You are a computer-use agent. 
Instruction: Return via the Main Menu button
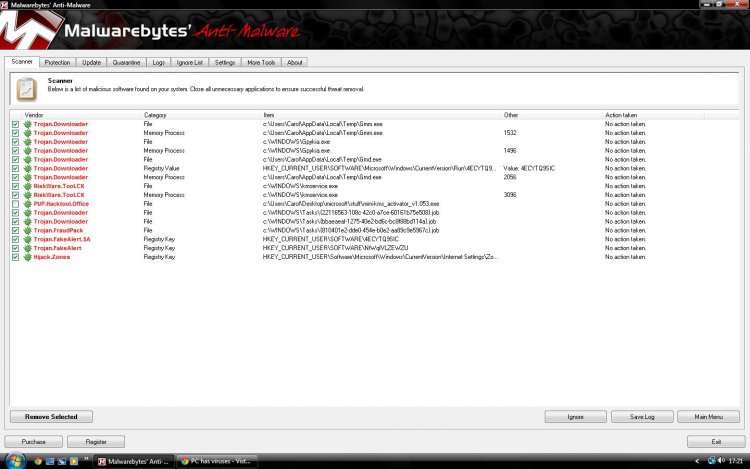click(708, 417)
